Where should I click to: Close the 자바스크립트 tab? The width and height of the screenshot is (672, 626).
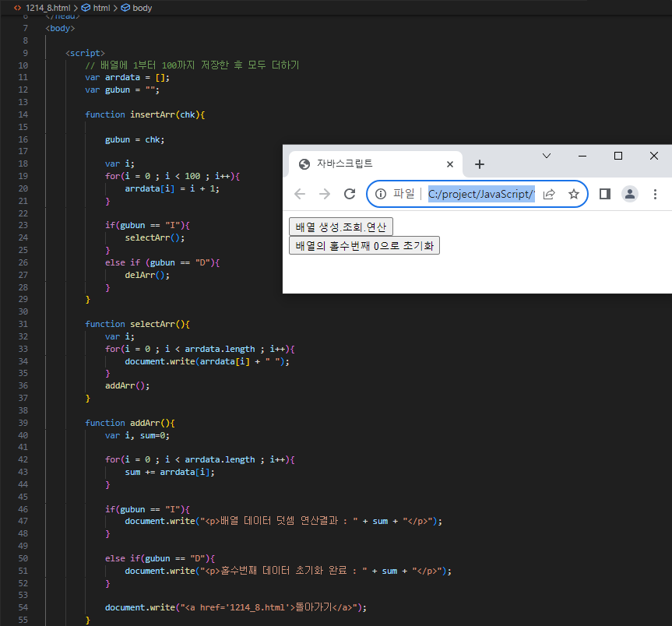pyautogui.click(x=450, y=164)
